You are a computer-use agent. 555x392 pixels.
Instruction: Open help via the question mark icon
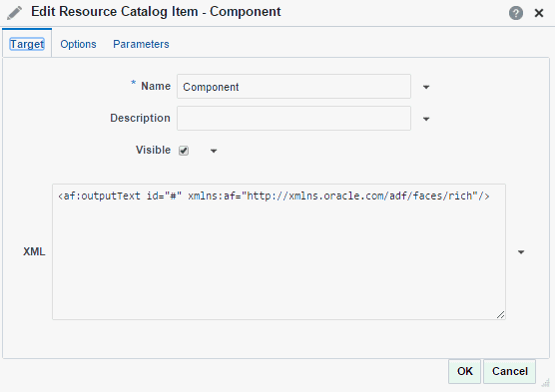pos(516,13)
